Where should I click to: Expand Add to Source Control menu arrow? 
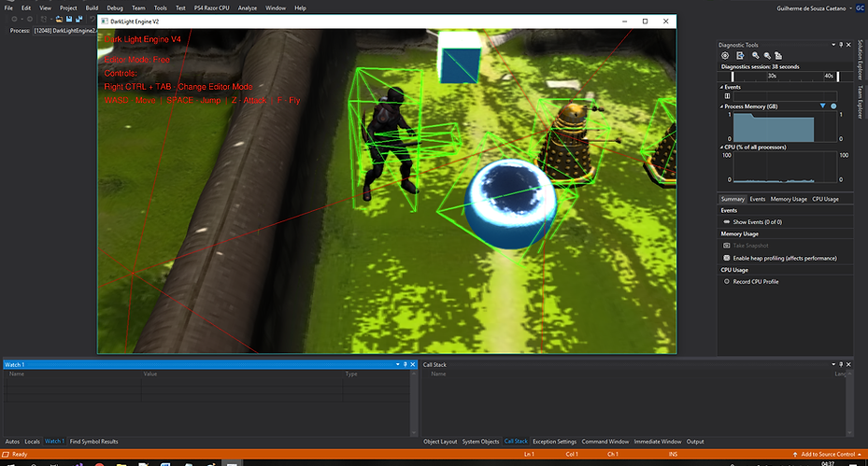click(860, 454)
